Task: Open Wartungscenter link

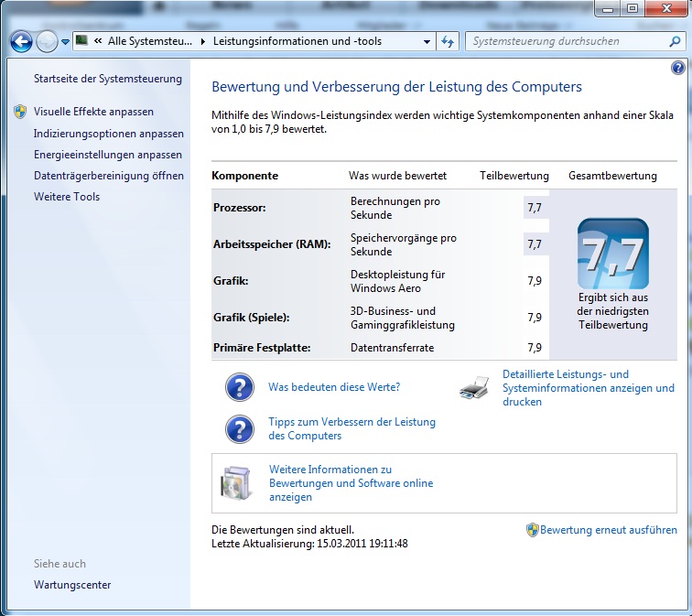Action: [x=72, y=585]
